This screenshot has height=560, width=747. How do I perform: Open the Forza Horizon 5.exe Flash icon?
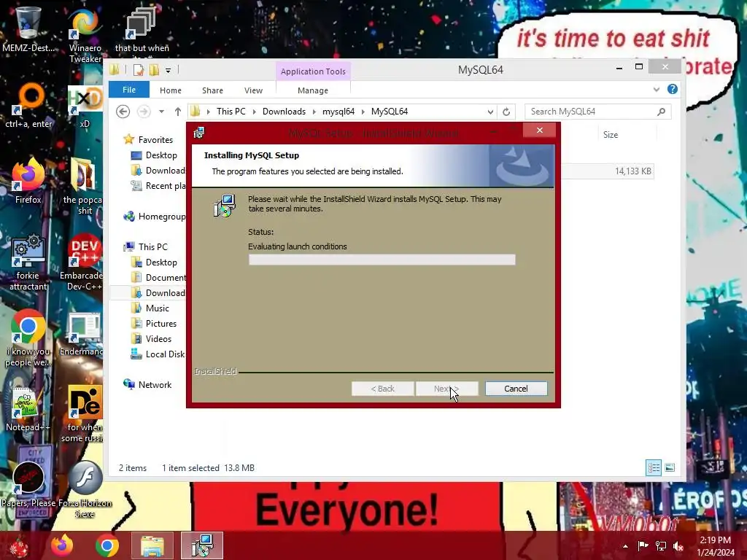(x=85, y=489)
